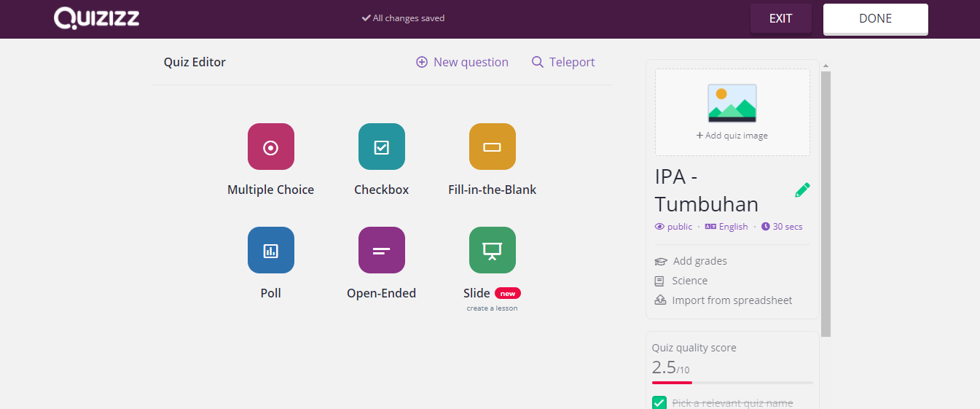Click the Poll label
Viewport: 980px width, 409px height.
[x=270, y=293]
